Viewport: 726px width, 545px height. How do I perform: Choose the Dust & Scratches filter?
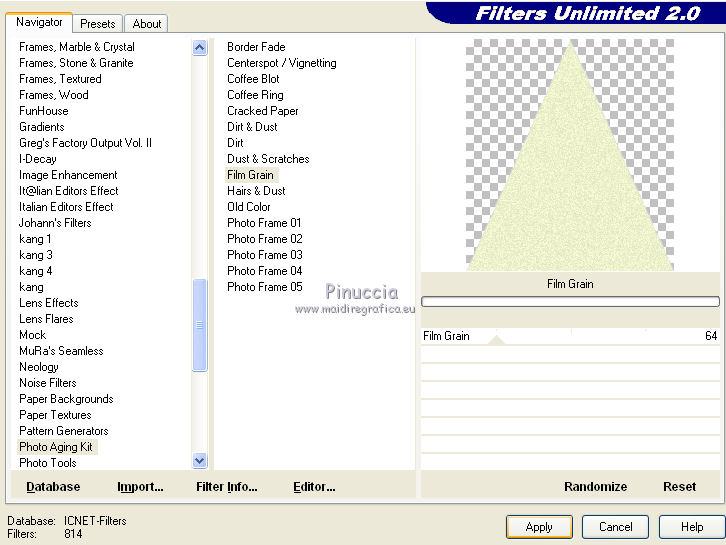pos(268,159)
